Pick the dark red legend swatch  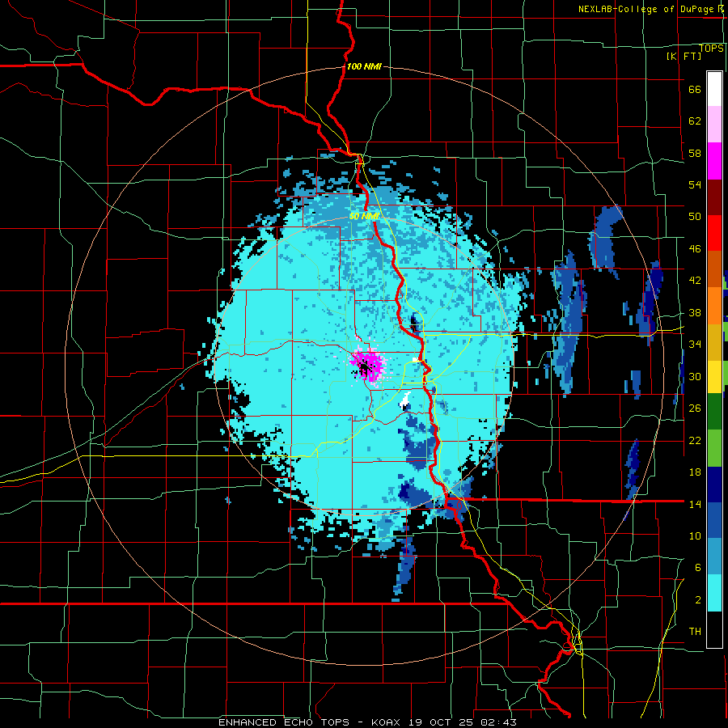[x=714, y=197]
